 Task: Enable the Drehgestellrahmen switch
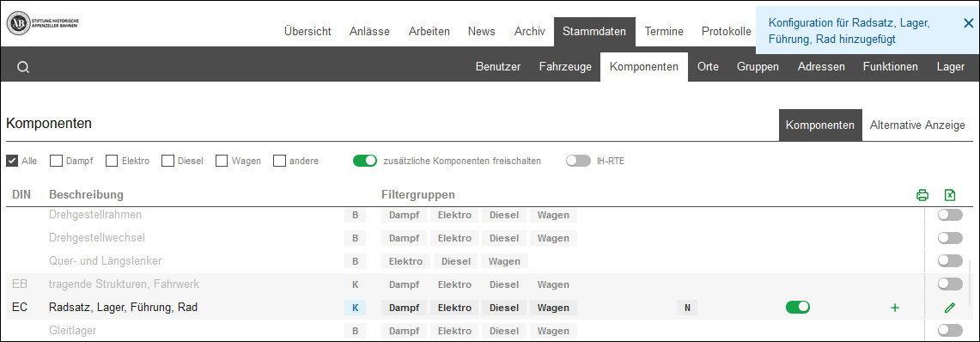click(x=950, y=215)
